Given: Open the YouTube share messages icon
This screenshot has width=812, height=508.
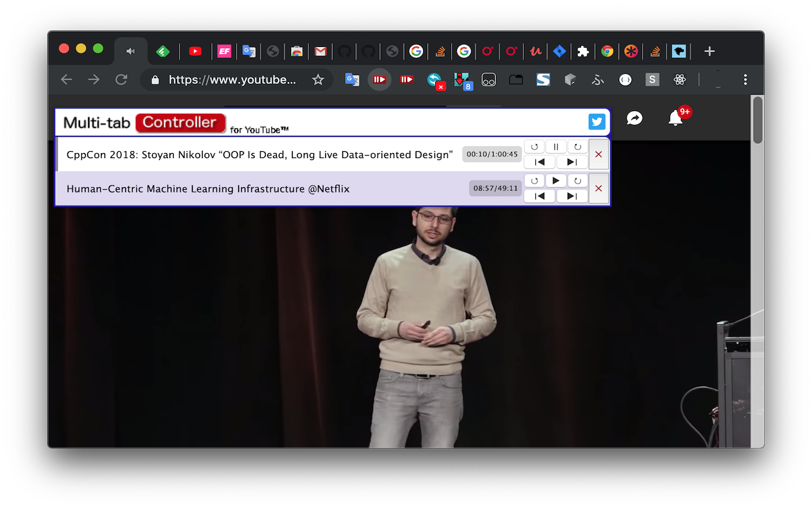Looking at the screenshot, I should point(634,118).
